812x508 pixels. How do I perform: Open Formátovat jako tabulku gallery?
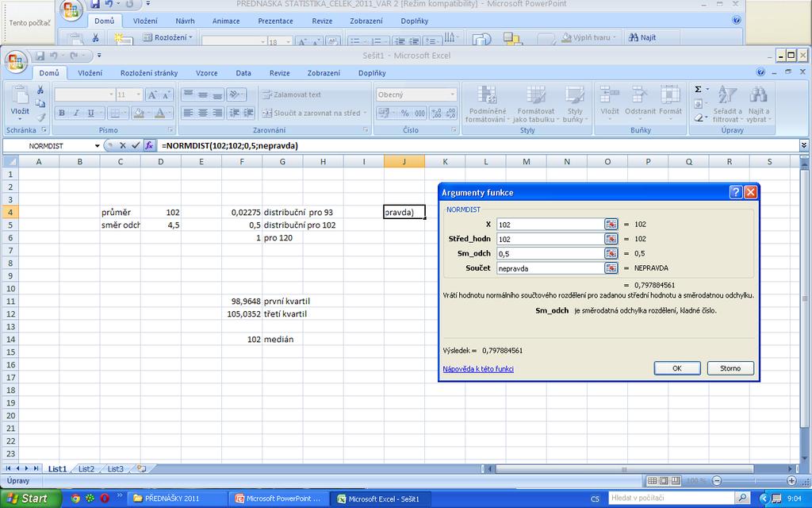click(535, 104)
